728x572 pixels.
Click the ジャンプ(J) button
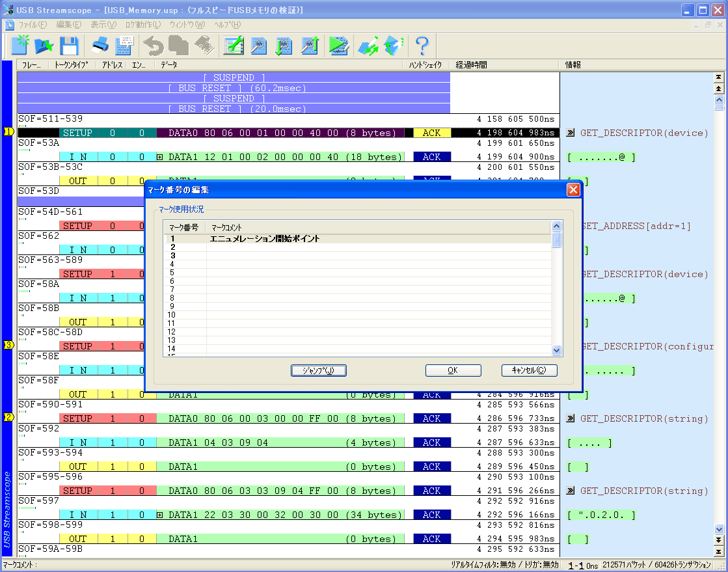(319, 370)
